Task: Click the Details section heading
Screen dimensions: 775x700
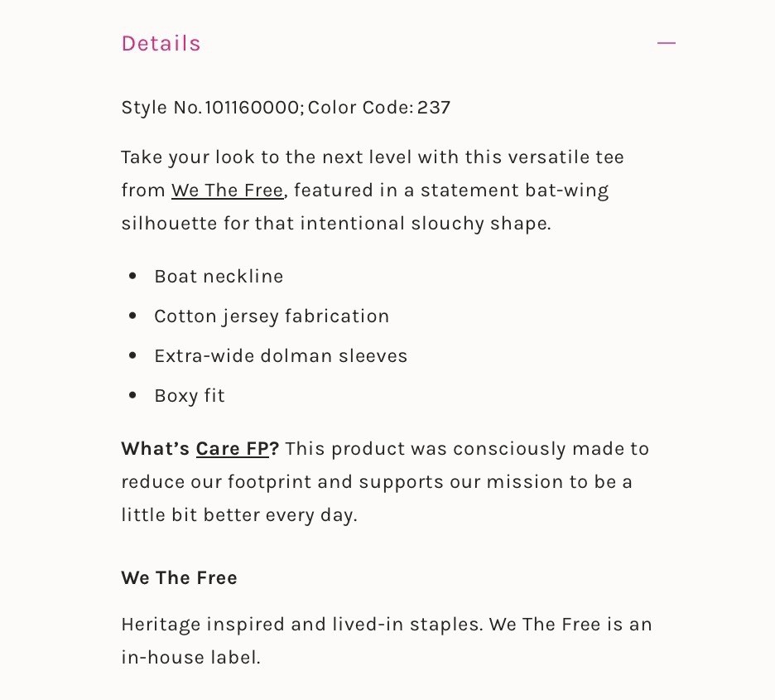Action: (x=161, y=44)
